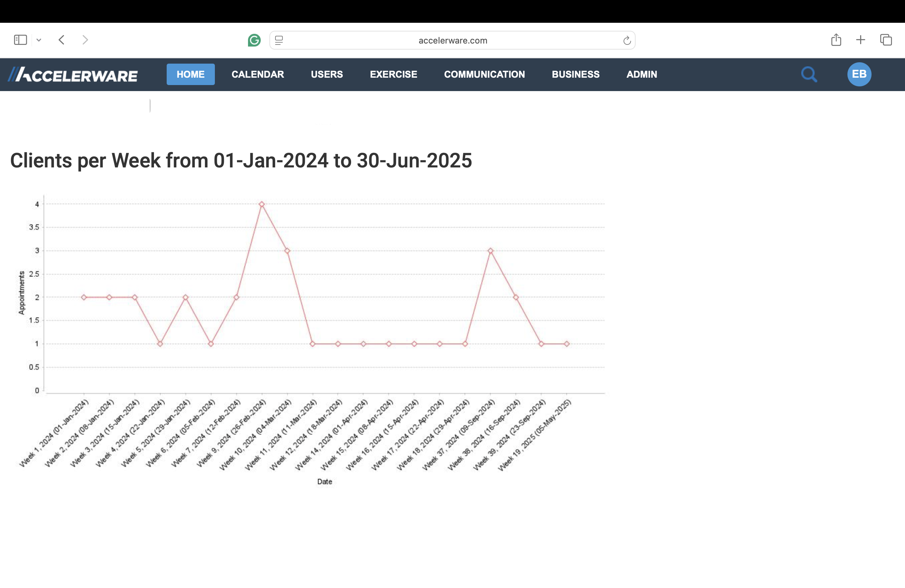The width and height of the screenshot is (905, 588).
Task: Open the EB user avatar menu
Action: [859, 75]
